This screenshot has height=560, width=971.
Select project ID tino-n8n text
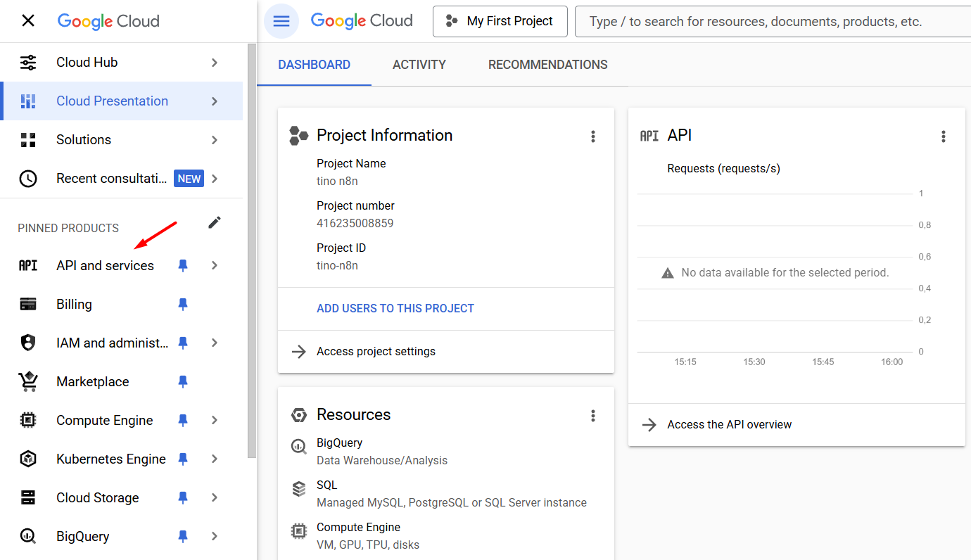(337, 265)
